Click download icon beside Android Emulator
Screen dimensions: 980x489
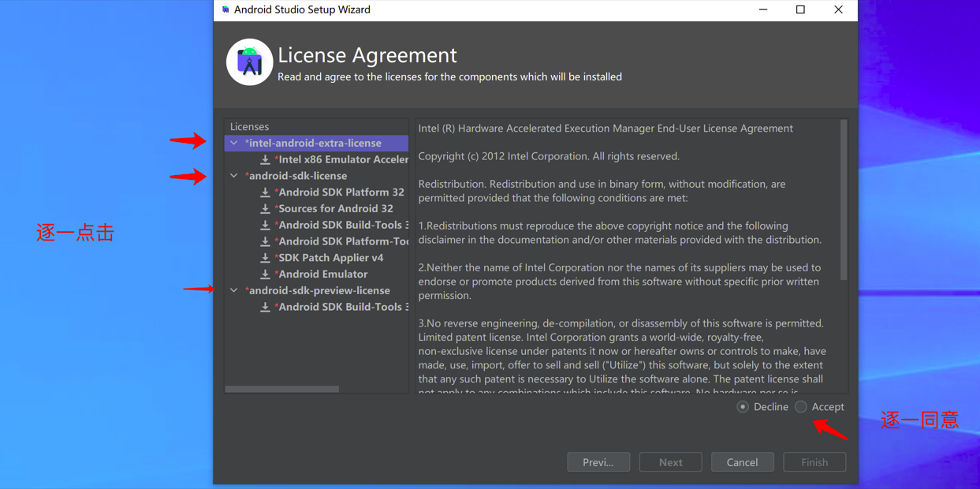(265, 274)
